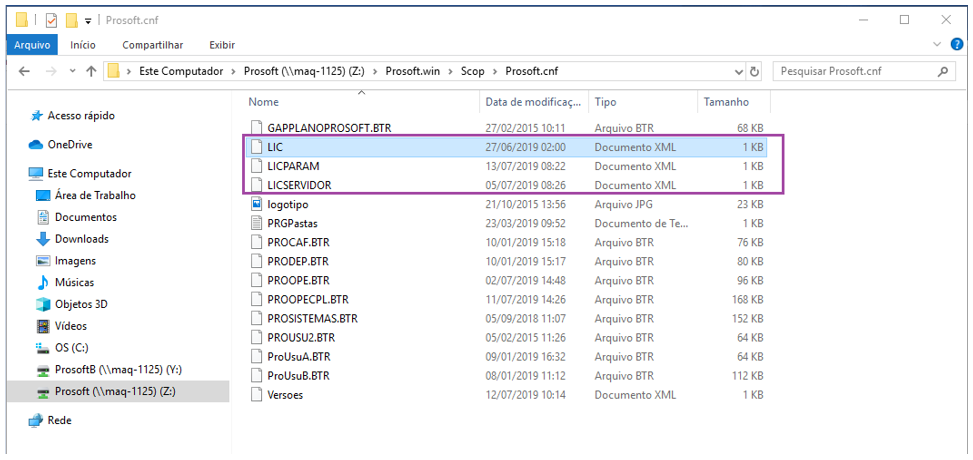
Task: Select file ProUsuB.BTR
Action: point(298,376)
